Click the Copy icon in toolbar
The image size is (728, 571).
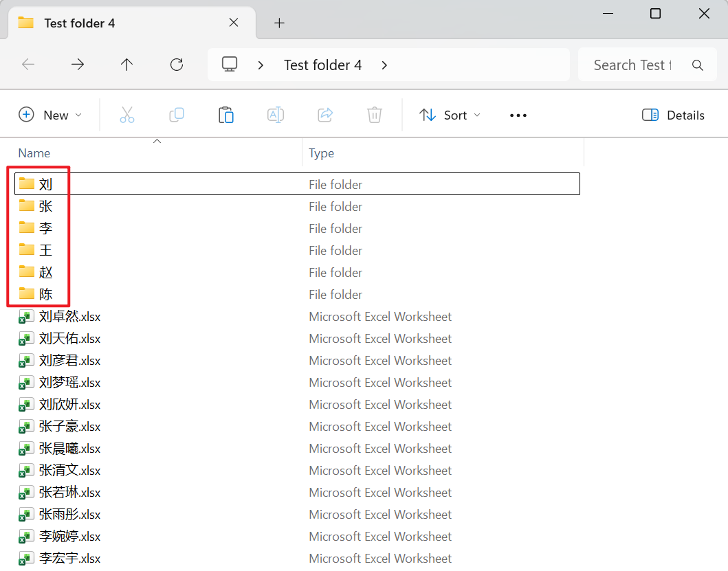pyautogui.click(x=177, y=115)
